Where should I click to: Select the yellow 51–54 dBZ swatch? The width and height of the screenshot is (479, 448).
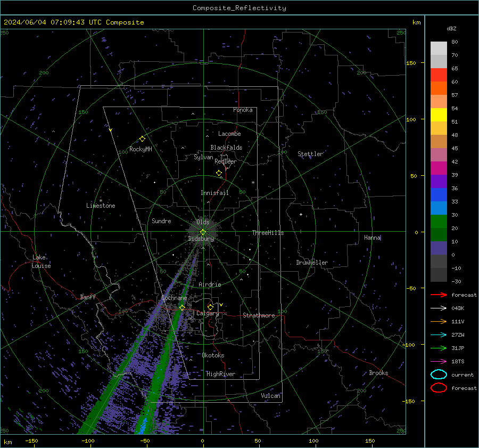439,115
